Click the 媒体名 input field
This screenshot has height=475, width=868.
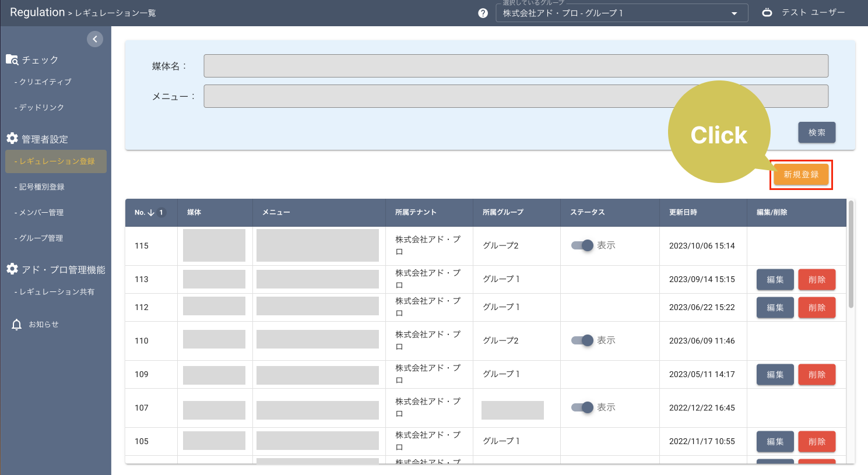(x=515, y=66)
